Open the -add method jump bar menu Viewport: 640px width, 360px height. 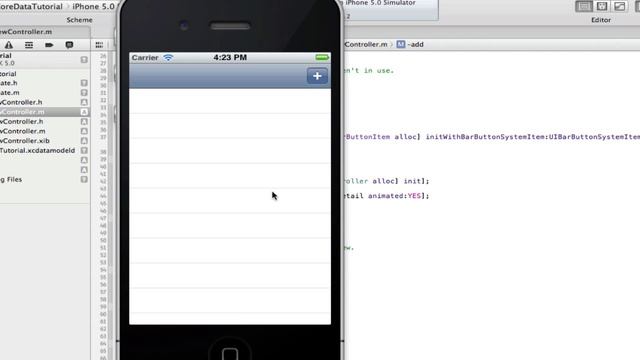pos(416,44)
